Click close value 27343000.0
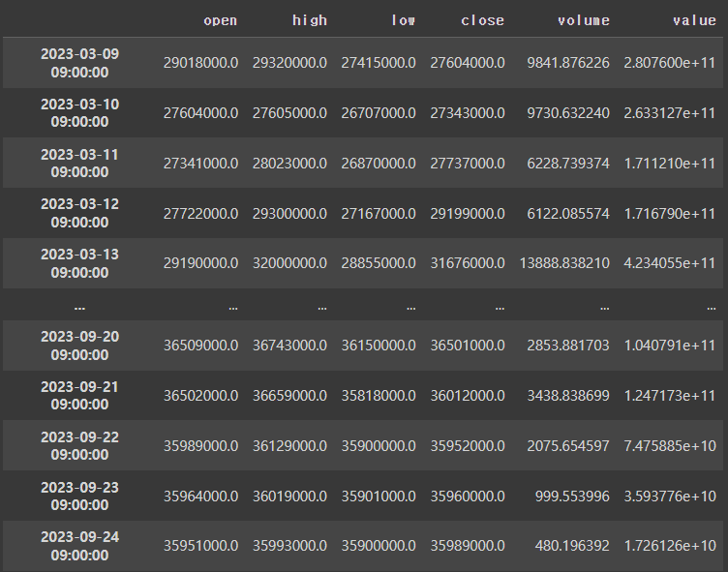The width and height of the screenshot is (728, 572). pos(468,113)
